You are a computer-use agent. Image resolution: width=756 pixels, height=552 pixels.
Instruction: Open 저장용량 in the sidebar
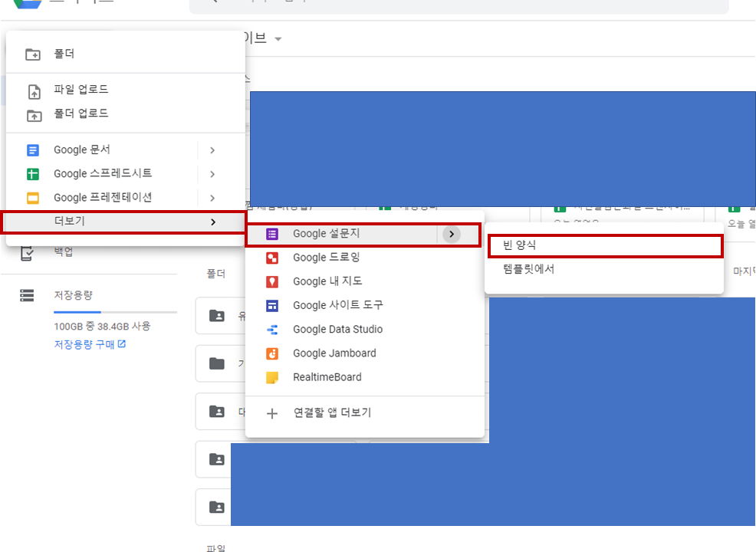73,295
